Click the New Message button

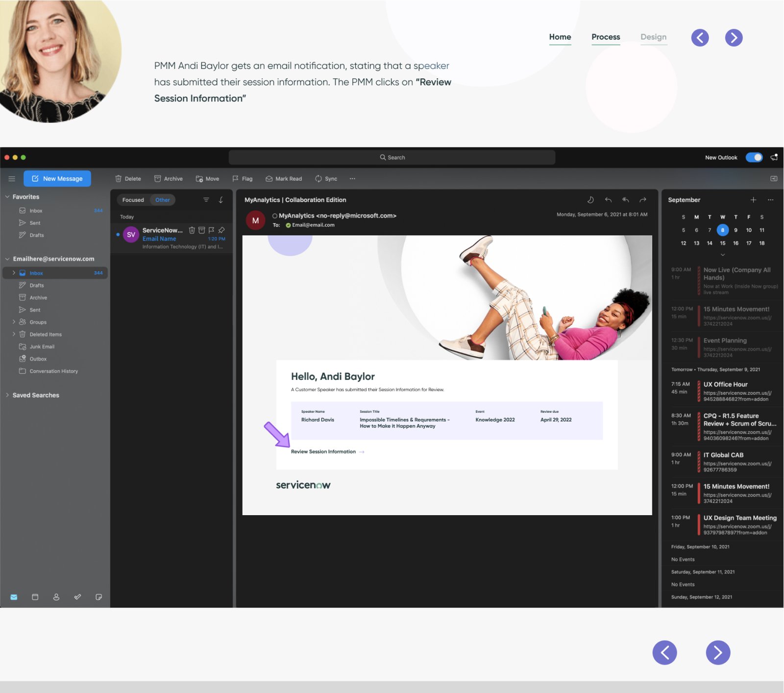[x=57, y=179]
